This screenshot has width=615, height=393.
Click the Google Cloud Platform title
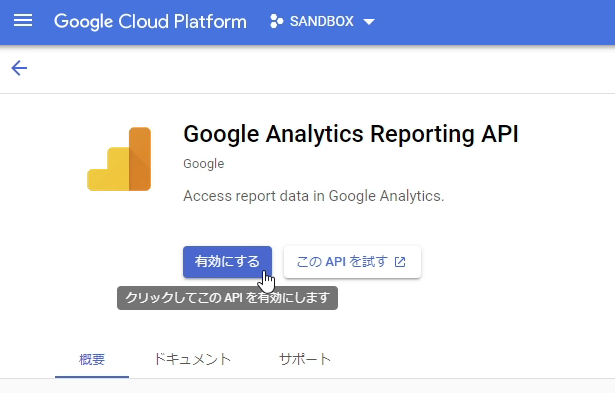[x=150, y=22]
